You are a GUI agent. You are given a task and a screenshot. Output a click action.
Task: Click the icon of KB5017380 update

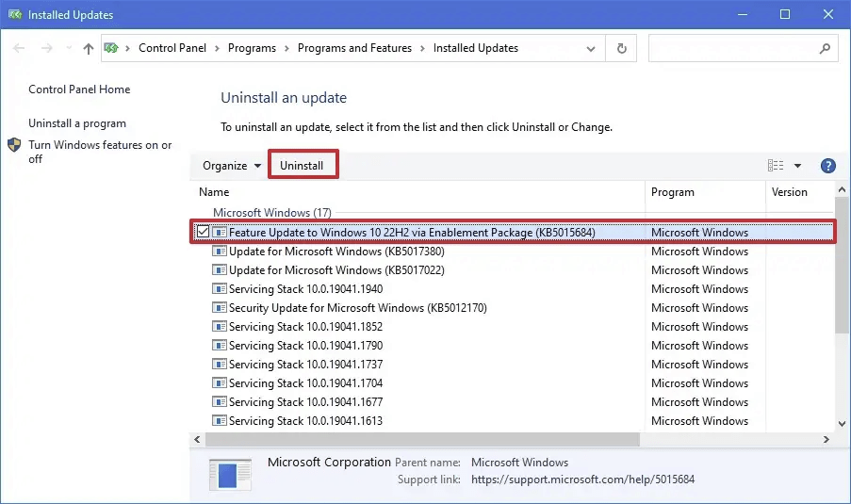click(220, 252)
